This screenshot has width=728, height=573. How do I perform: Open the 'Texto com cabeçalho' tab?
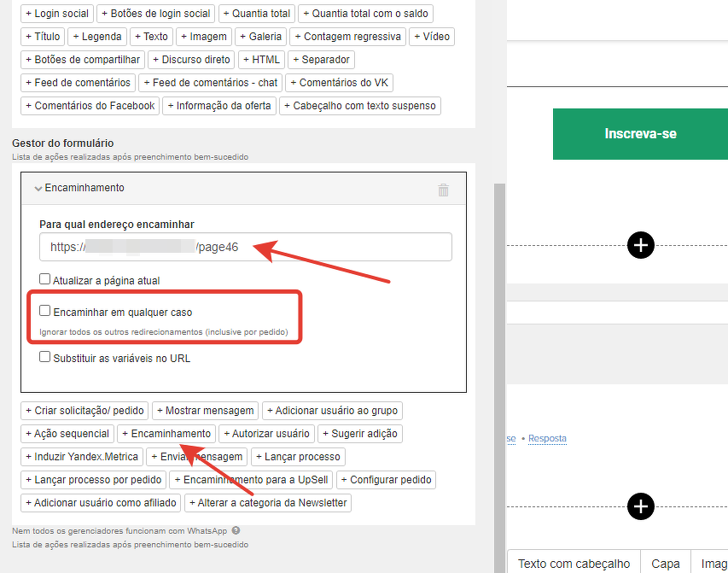tap(574, 563)
